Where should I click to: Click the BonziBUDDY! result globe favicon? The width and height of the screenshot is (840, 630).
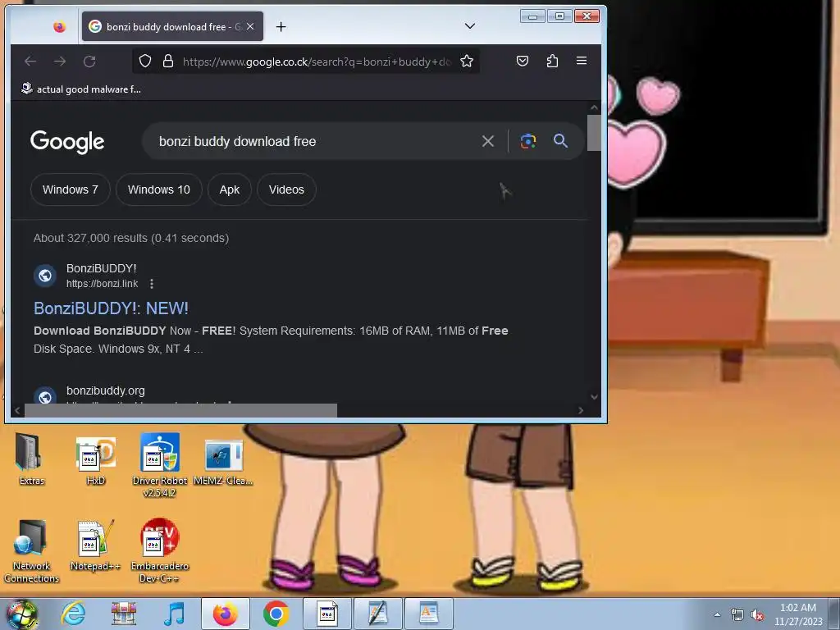tap(45, 276)
